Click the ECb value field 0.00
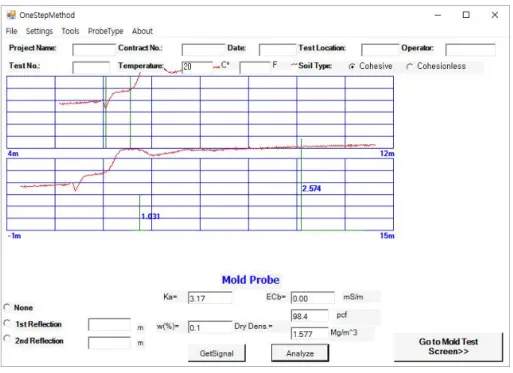 (x=313, y=298)
